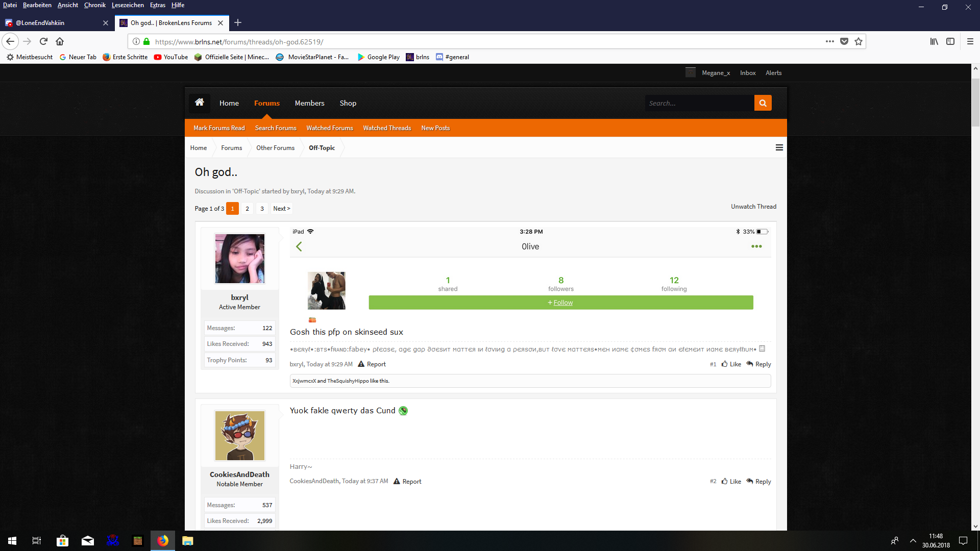Open Windows Start menu

click(12, 541)
